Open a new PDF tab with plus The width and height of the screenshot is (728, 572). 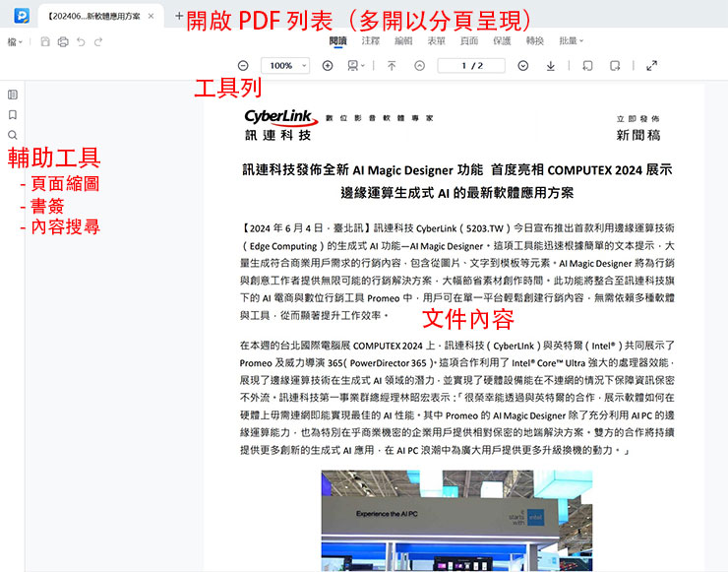point(179,16)
